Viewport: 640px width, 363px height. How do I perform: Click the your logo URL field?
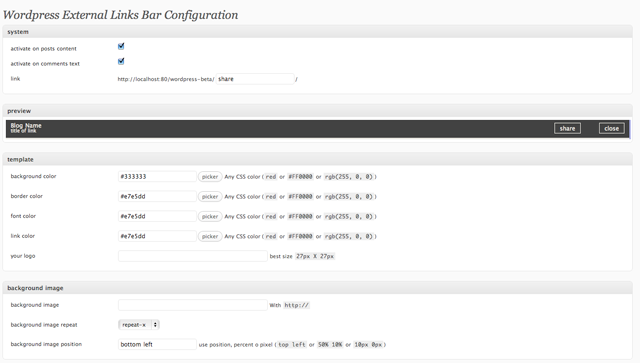coord(193,256)
